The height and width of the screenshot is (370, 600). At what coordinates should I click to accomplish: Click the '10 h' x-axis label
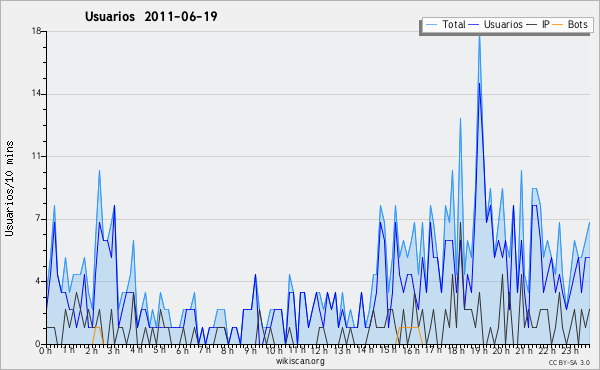(x=274, y=351)
